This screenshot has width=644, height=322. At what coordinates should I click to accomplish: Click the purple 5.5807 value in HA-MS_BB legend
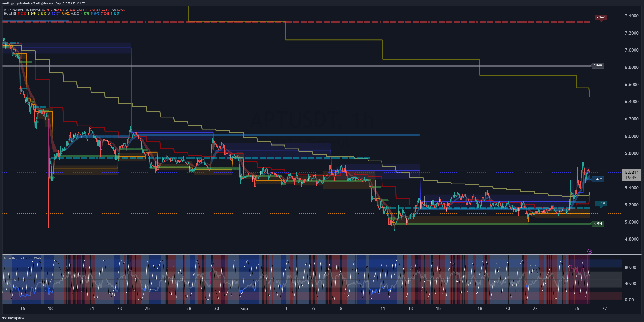click(x=56, y=14)
